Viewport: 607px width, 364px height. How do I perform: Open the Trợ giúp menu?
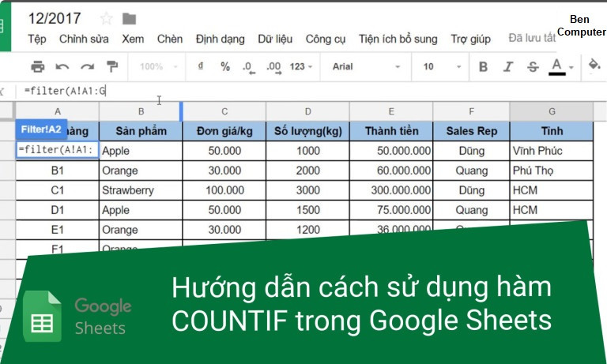coord(470,39)
